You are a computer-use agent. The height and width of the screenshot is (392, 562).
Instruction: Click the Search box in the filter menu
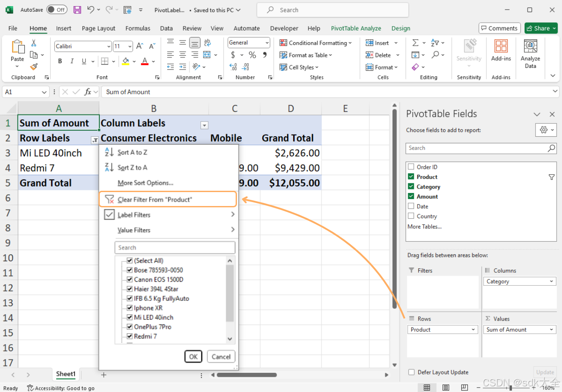pos(174,247)
